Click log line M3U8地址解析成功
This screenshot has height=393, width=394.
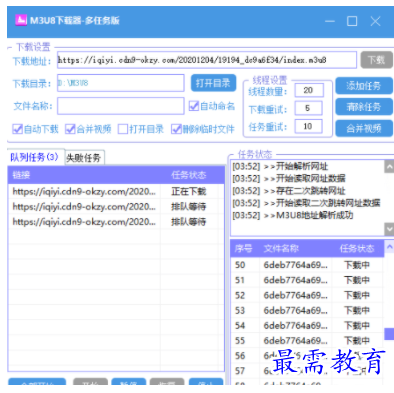293,216
